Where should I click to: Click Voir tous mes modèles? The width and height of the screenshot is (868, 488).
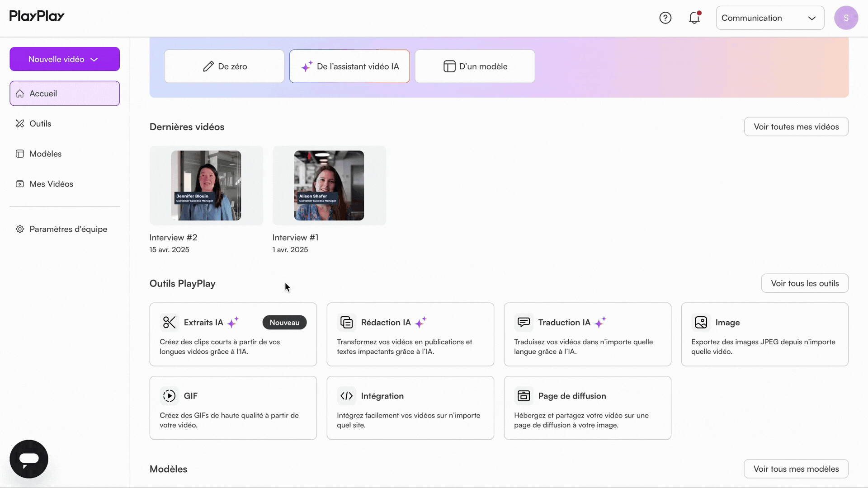pyautogui.click(x=796, y=469)
